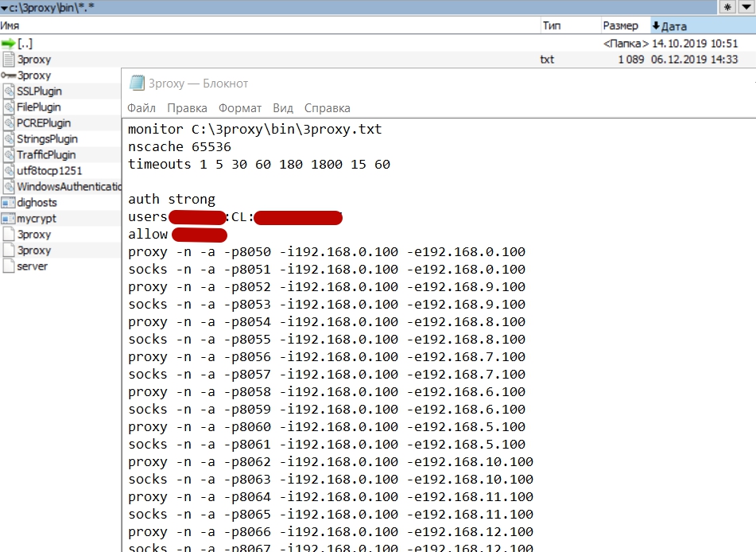
Task: Toggle sort order on the Дата column
Action: [674, 25]
